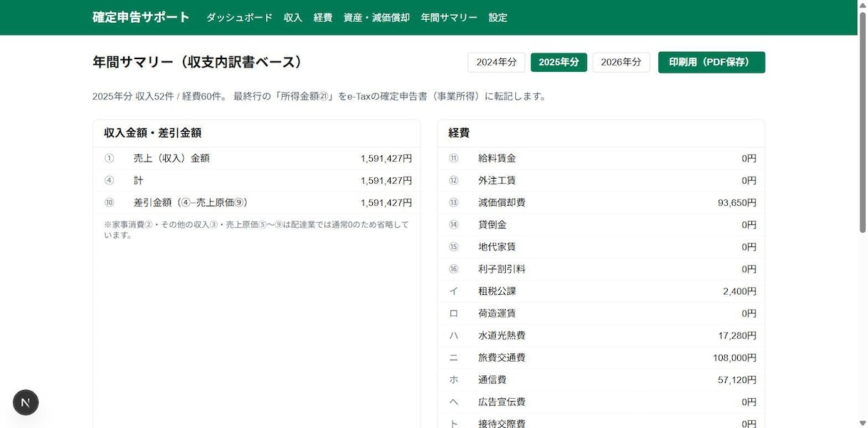Select the 租税公課 row label
The width and height of the screenshot is (868, 428).
(497, 291)
